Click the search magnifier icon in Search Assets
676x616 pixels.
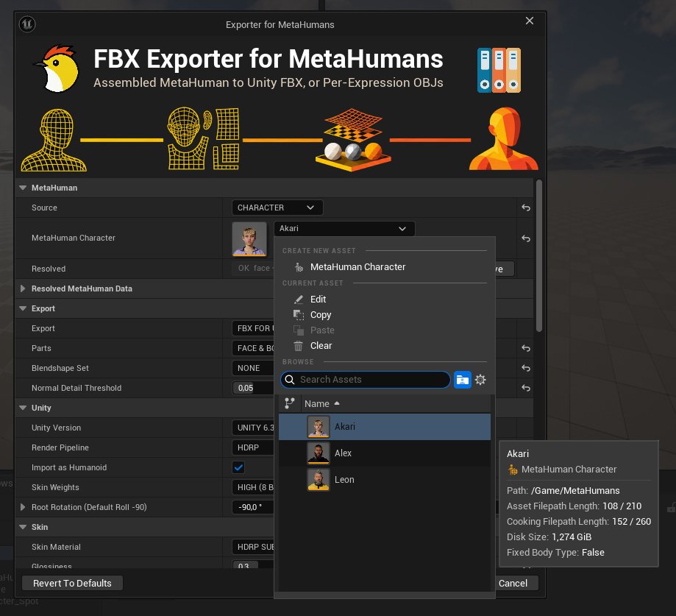(290, 380)
